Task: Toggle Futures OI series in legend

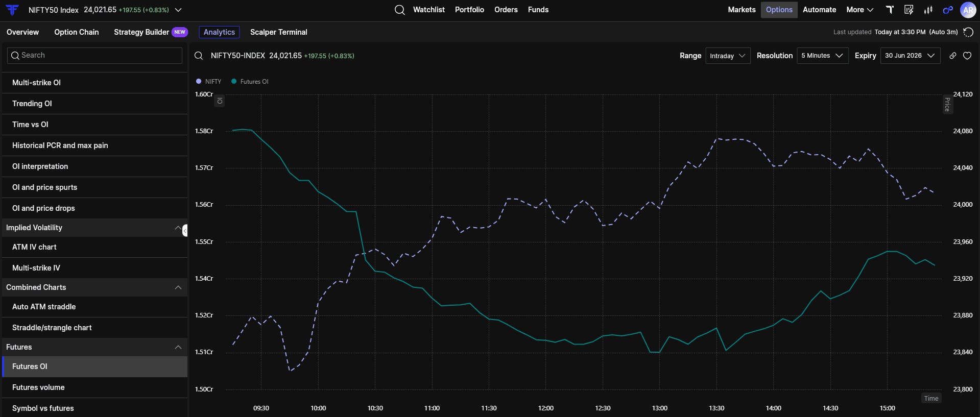Action: coord(250,82)
